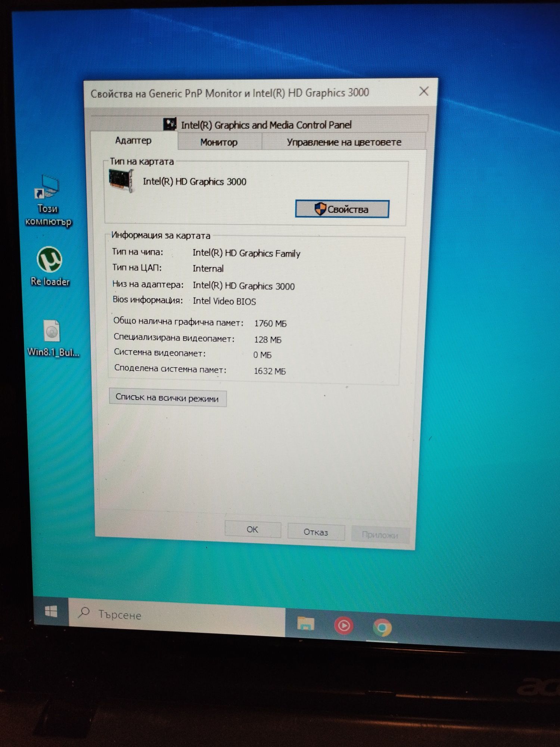This screenshot has width=560, height=747.
Task: Open the Управление на цветовете tab
Action: (x=344, y=142)
